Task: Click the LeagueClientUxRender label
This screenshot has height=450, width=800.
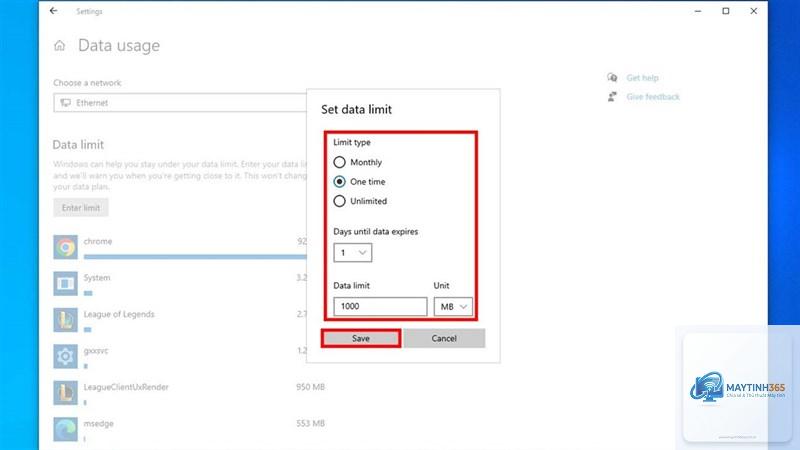Action: pos(126,387)
